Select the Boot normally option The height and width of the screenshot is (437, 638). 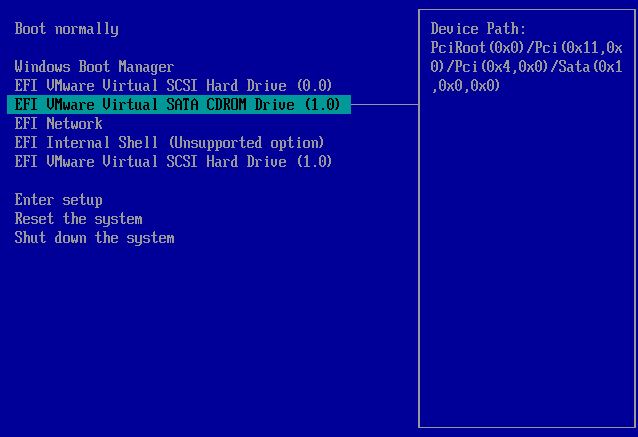pyautogui.click(x=66, y=29)
